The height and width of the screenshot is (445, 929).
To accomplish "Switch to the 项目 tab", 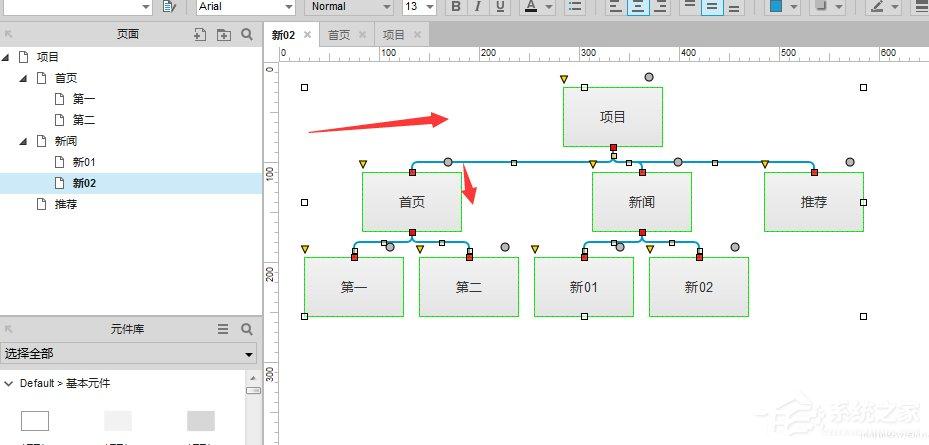I will tap(394, 35).
